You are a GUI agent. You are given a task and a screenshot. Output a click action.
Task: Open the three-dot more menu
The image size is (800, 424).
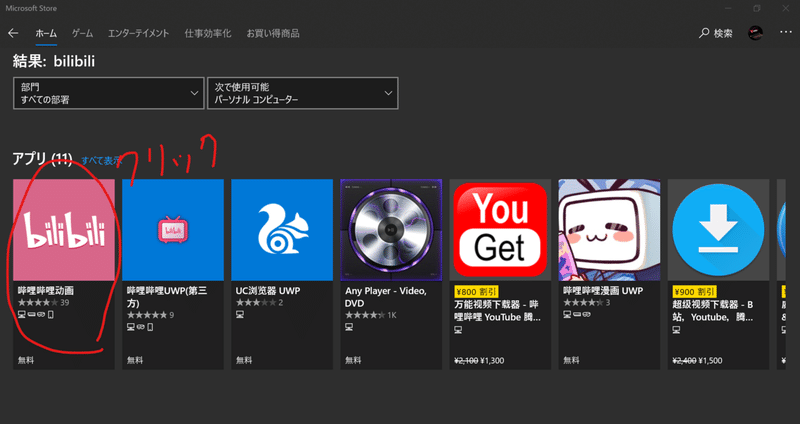tap(786, 32)
